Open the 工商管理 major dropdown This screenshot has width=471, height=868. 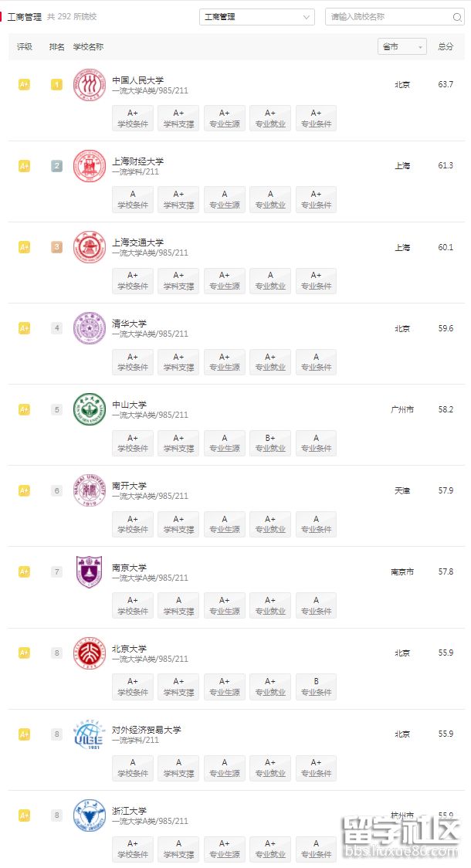click(x=256, y=17)
